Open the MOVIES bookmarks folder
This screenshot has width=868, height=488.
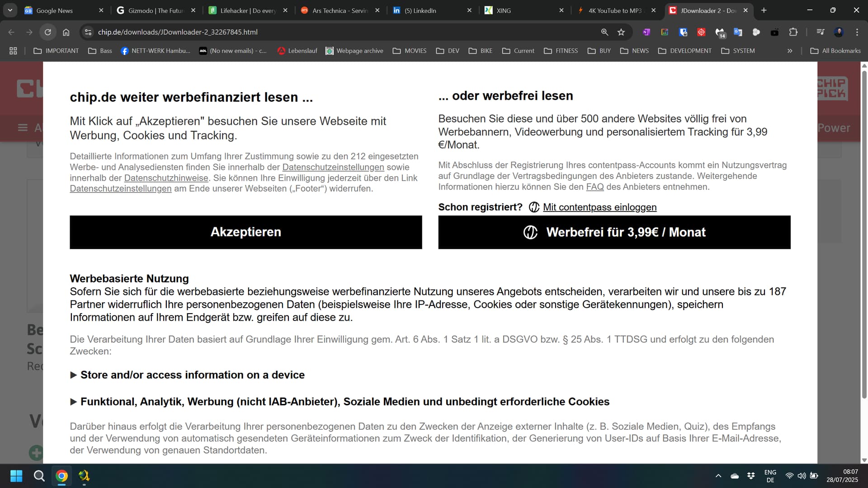(410, 51)
